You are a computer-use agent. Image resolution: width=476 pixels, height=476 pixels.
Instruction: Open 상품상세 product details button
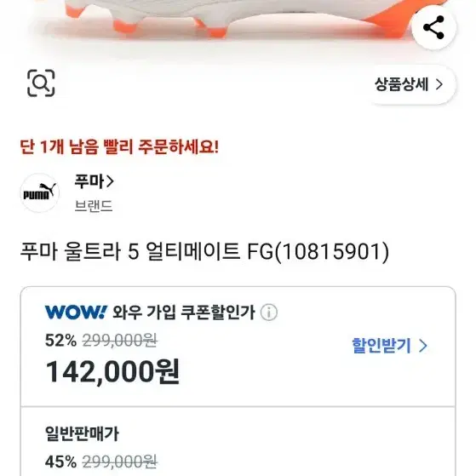[412, 84]
